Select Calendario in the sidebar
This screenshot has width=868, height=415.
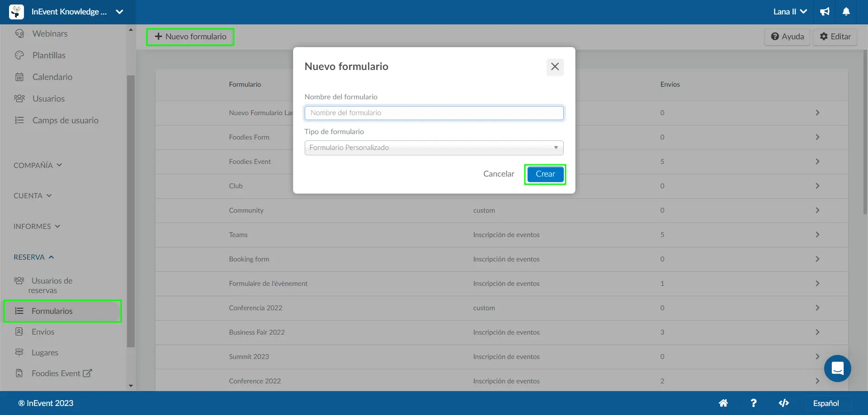(52, 77)
